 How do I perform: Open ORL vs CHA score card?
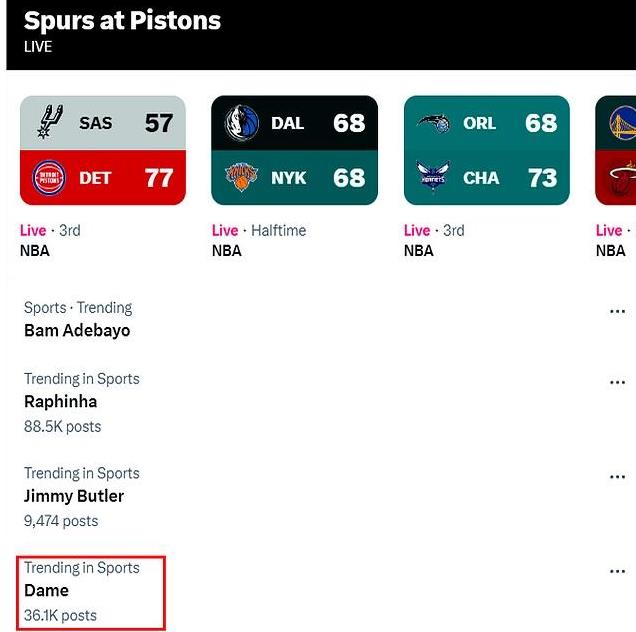click(487, 150)
